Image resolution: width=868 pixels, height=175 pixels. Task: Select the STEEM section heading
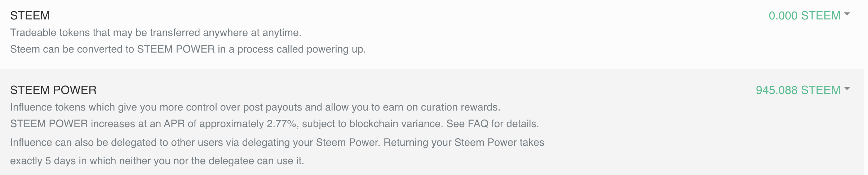click(x=30, y=15)
